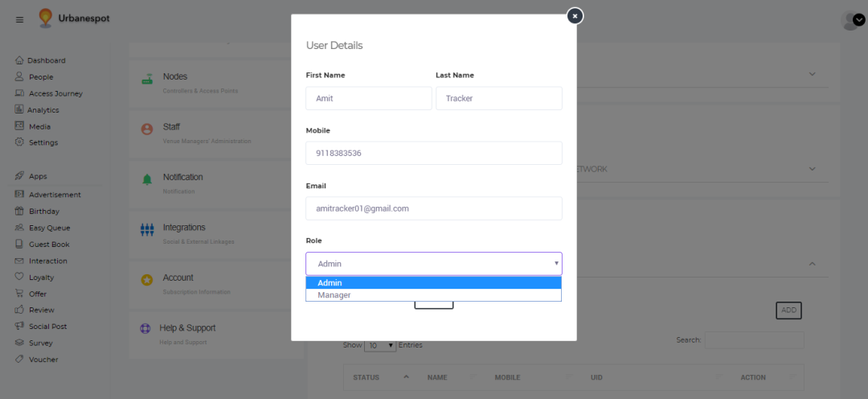Click the Help & Support lifebuoy icon
The height and width of the screenshot is (399, 868).
point(145,329)
